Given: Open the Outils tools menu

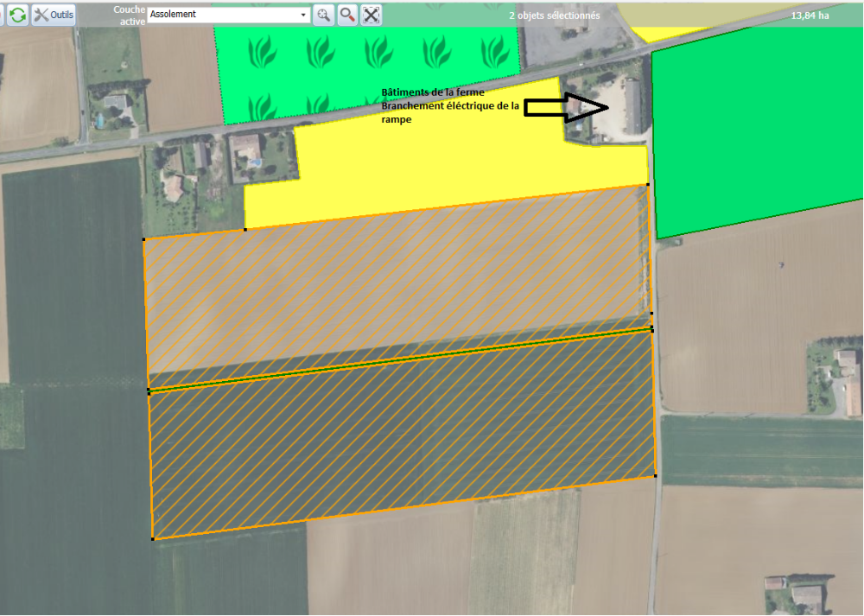Looking at the screenshot, I should click(x=54, y=15).
